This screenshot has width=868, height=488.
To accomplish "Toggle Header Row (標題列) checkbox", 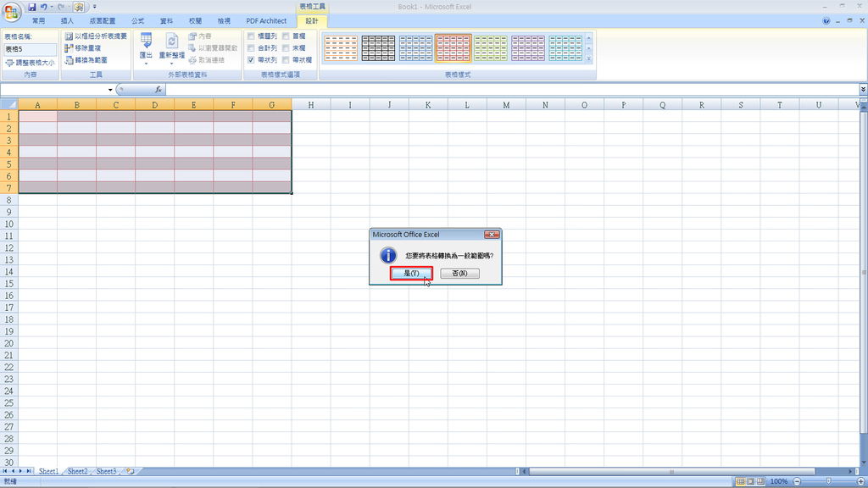I will (x=251, y=36).
